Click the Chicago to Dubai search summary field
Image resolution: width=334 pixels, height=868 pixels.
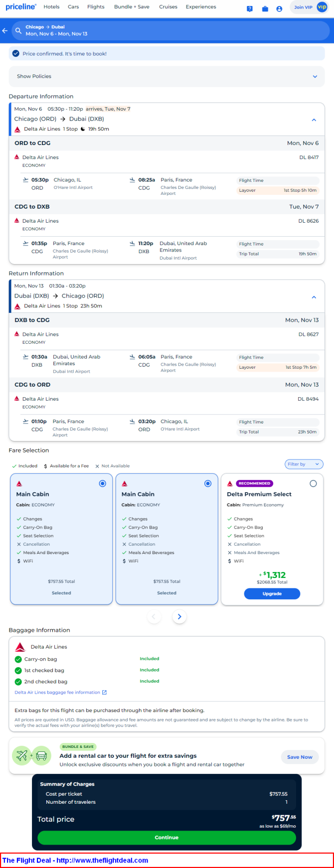[171, 30]
